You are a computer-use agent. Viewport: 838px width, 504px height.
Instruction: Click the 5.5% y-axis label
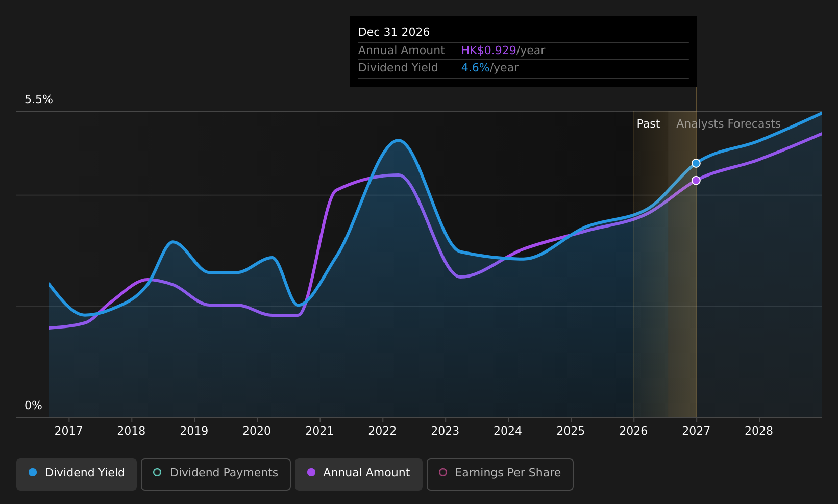(x=39, y=99)
